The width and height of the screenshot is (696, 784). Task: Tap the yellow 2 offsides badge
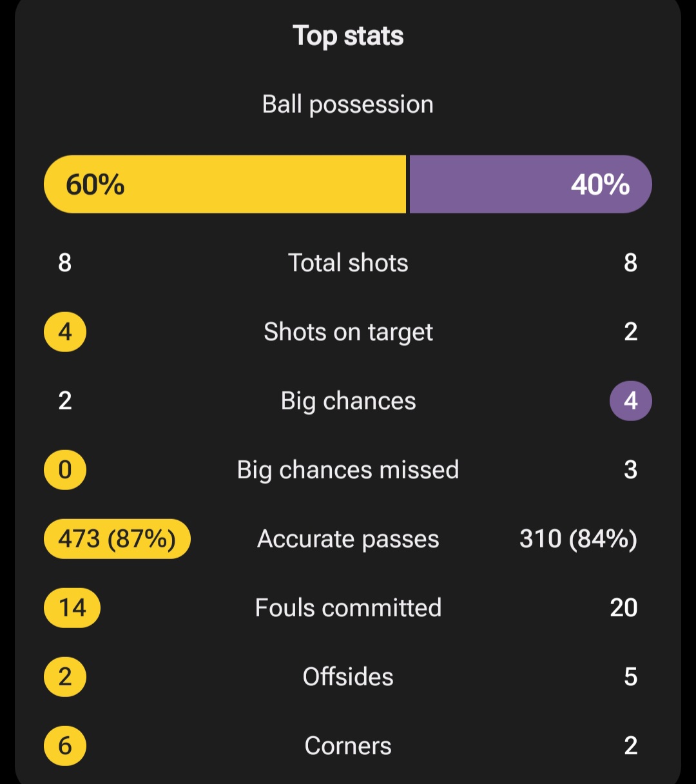click(65, 677)
